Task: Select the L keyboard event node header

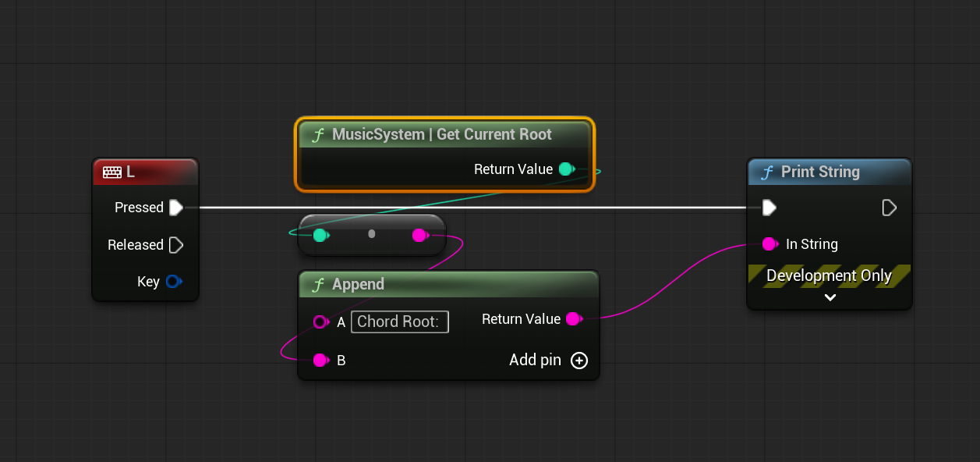Action: [156, 172]
